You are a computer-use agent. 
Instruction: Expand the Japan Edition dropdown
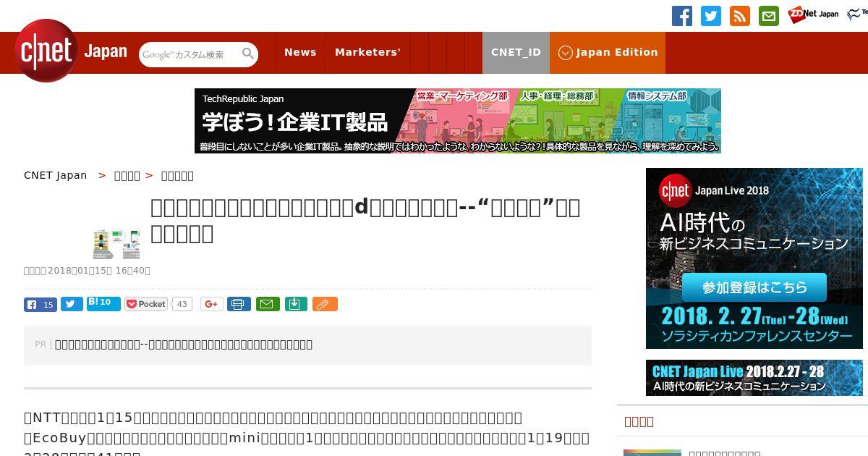click(608, 52)
